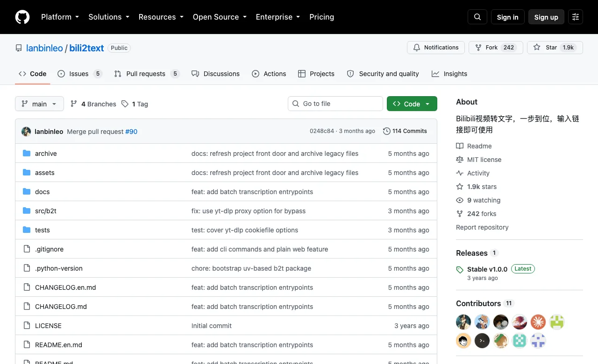Open the CHANGELOG.md file name

(x=61, y=307)
